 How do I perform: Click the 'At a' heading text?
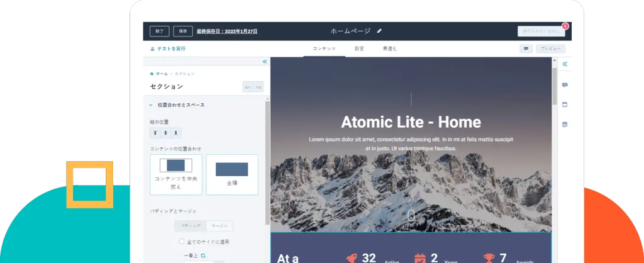tap(287, 259)
